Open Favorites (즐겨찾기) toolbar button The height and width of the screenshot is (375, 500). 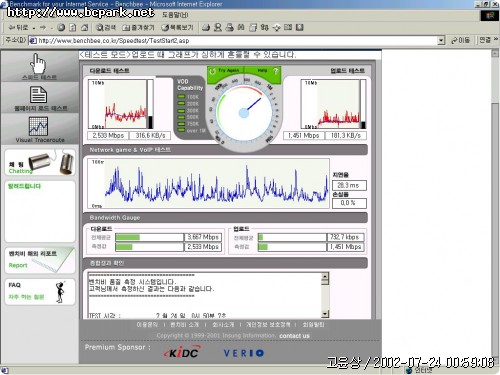tap(138, 27)
